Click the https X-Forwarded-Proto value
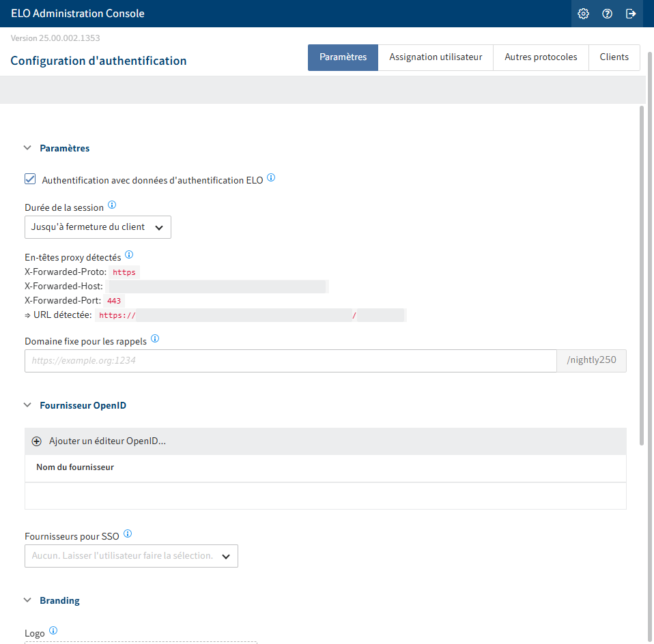654x644 pixels. [124, 272]
